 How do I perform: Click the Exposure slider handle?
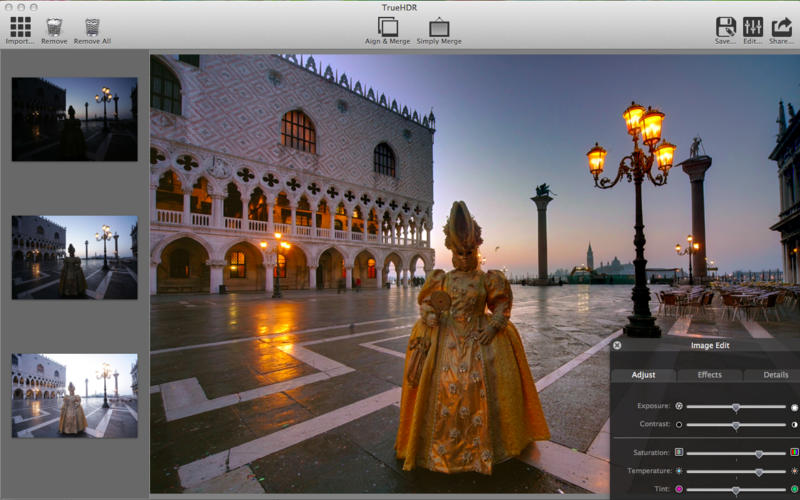736,407
